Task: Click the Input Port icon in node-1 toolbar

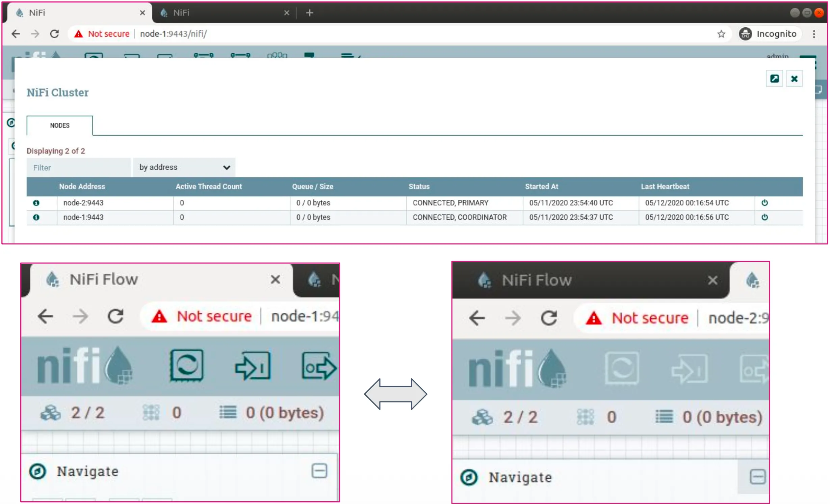Action: click(x=253, y=366)
